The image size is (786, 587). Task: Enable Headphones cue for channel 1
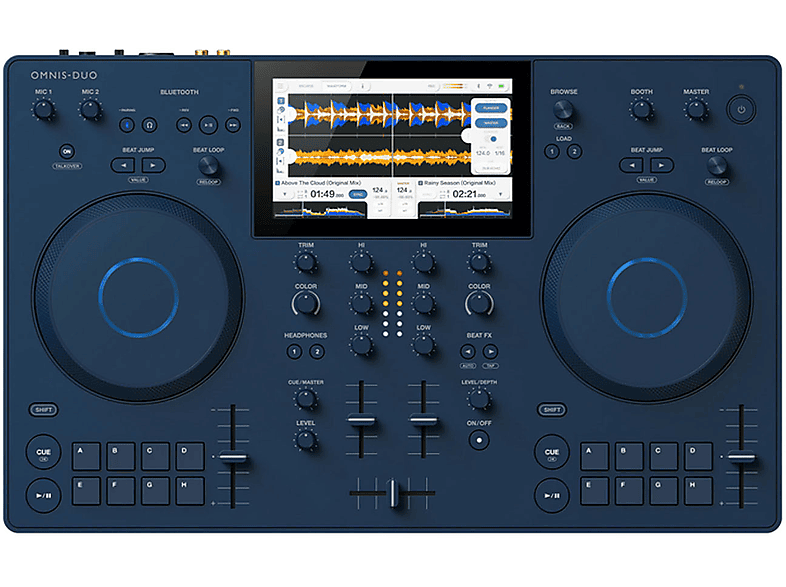point(294,351)
